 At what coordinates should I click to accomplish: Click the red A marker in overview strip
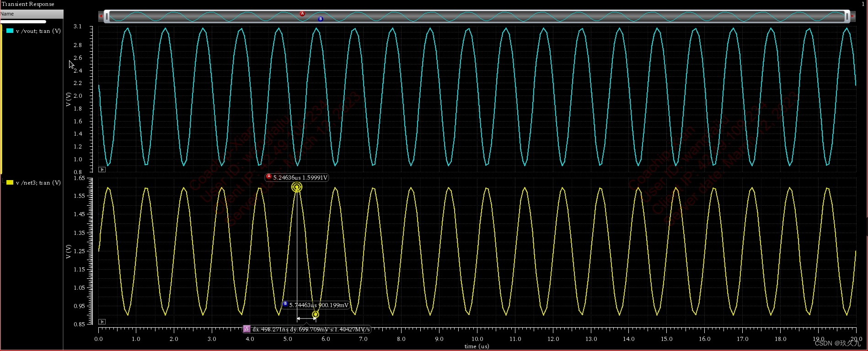[302, 14]
